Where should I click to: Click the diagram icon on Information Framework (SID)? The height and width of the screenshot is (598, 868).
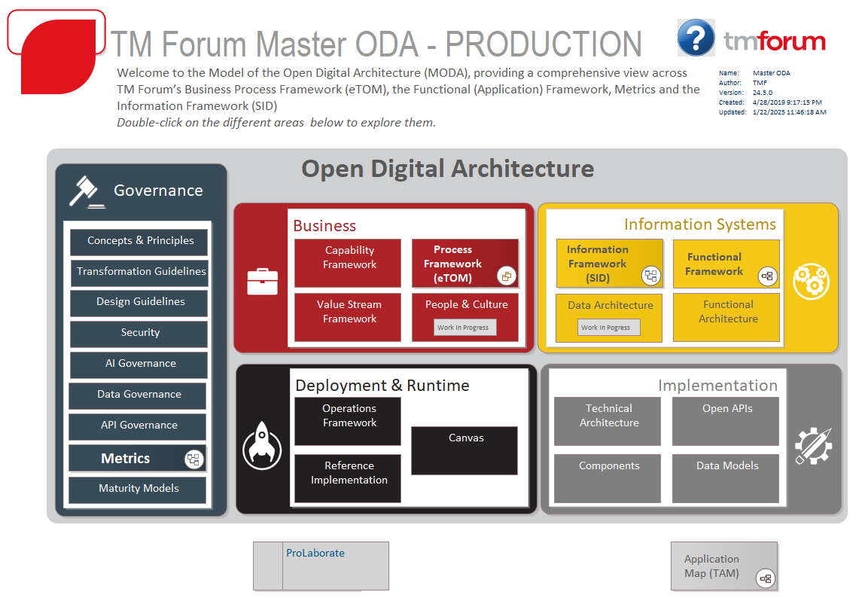click(651, 275)
